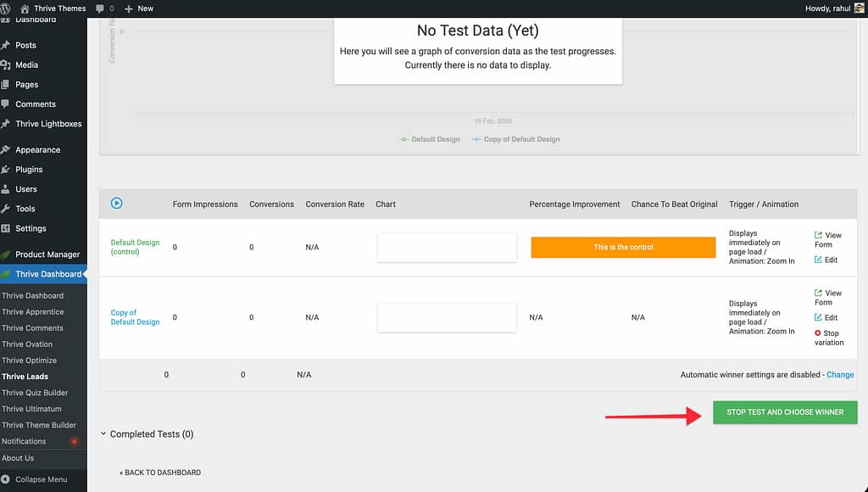The width and height of the screenshot is (868, 492).
Task: Go back to dashboard link
Action: (x=160, y=472)
